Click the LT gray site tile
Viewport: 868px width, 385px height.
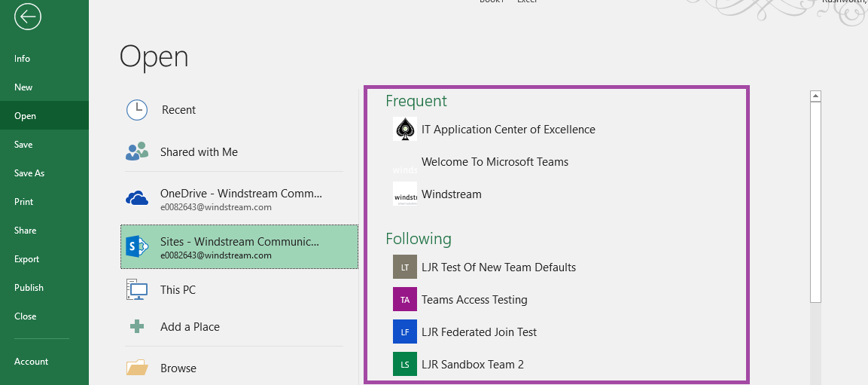point(405,267)
